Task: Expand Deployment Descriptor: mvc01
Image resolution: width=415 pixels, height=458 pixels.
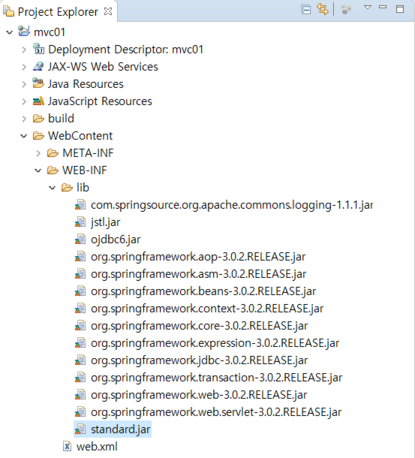Action: point(24,50)
